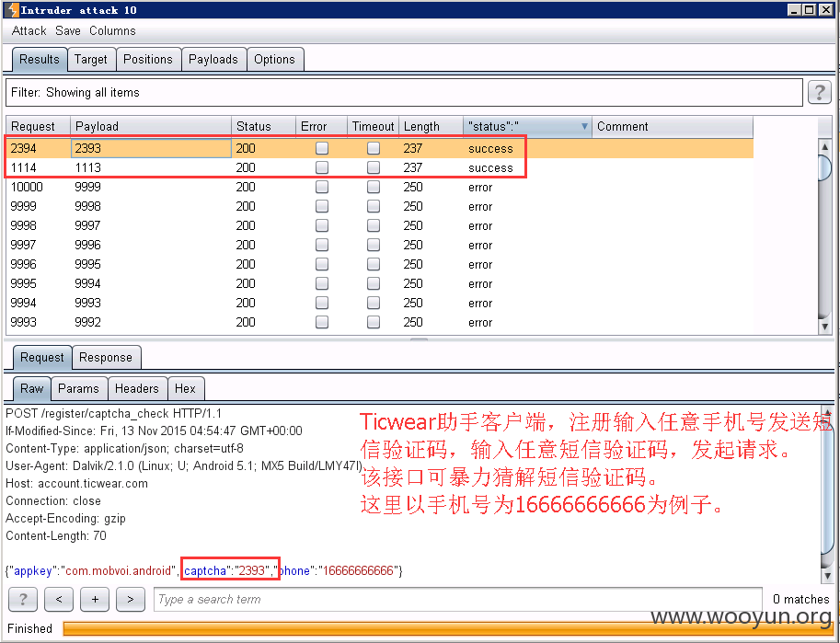
Task: Select result row with payload 9995
Action: [x=379, y=264]
